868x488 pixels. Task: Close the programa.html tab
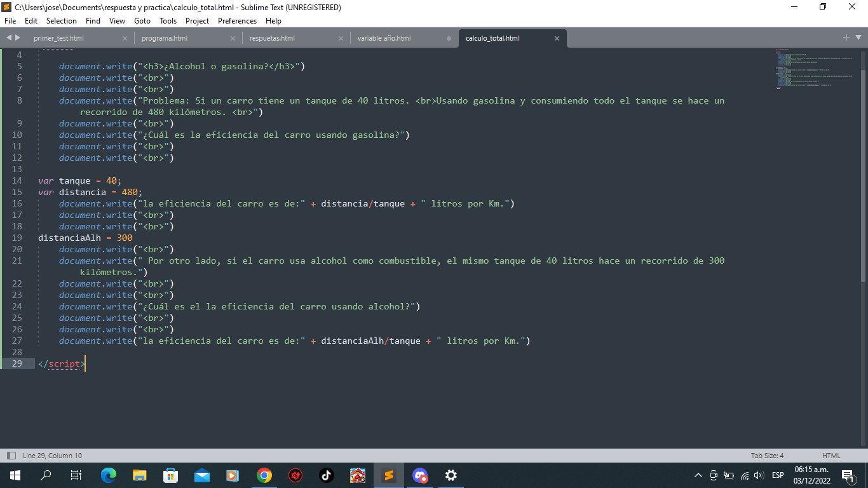pos(233,38)
